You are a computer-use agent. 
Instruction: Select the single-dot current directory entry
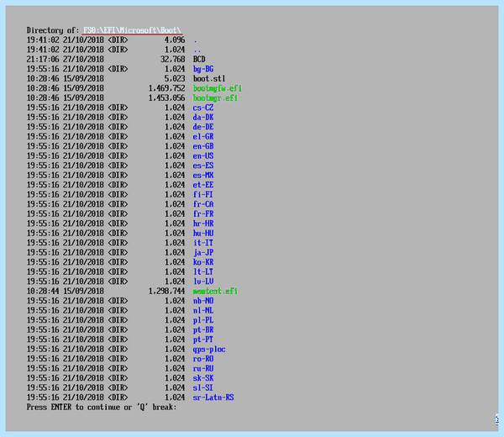195,41
